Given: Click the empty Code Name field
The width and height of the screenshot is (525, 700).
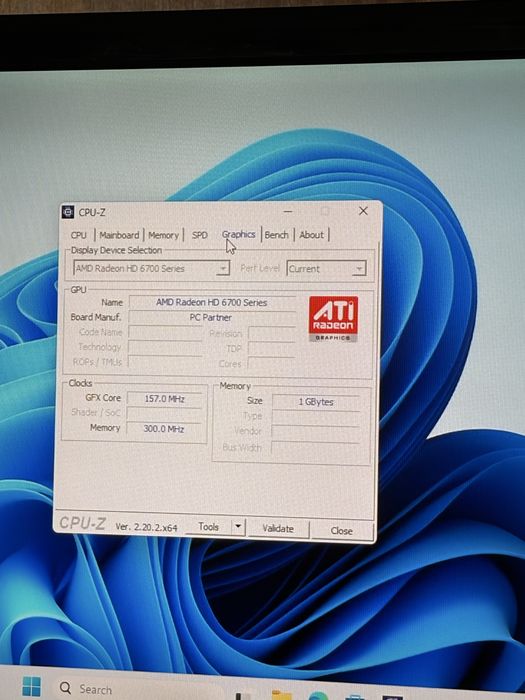Looking at the screenshot, I should [x=165, y=333].
